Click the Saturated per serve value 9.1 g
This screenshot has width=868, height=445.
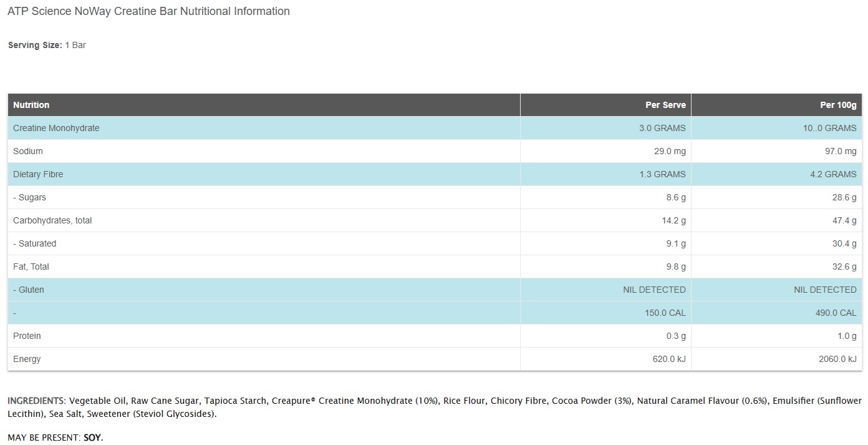point(676,243)
